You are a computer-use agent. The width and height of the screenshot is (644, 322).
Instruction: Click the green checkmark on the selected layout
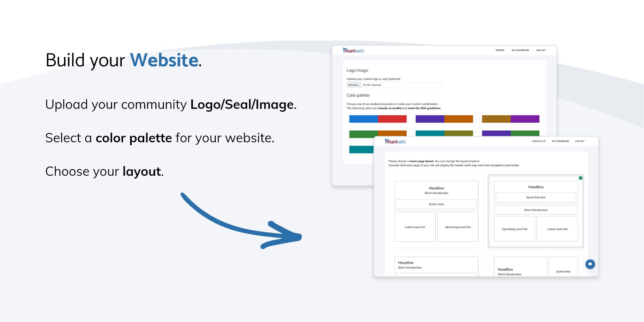581,178
